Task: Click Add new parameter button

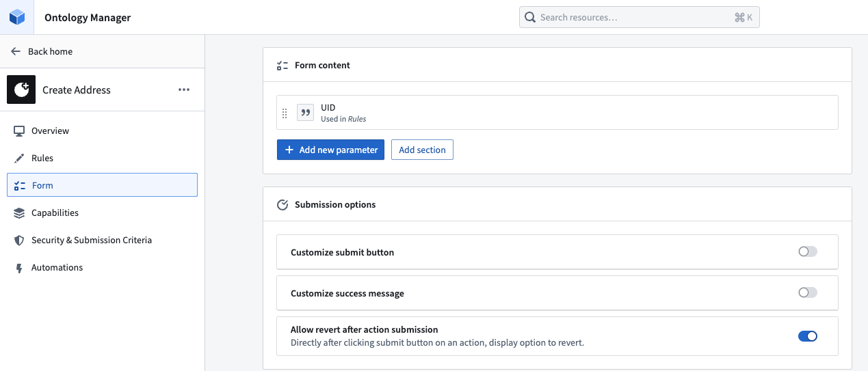Action: point(330,150)
